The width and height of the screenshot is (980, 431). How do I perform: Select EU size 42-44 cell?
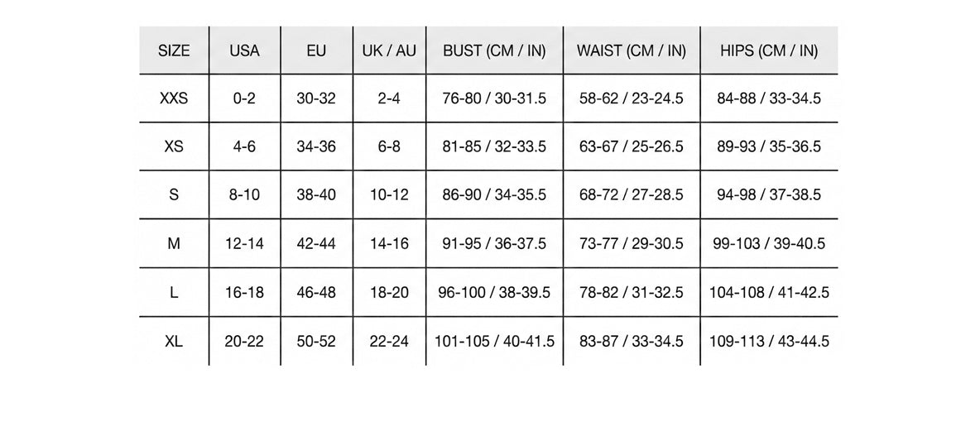pyautogui.click(x=316, y=244)
